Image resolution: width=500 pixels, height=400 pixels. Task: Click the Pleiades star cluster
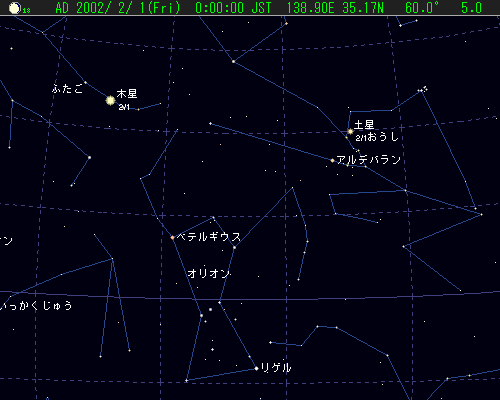click(x=423, y=89)
